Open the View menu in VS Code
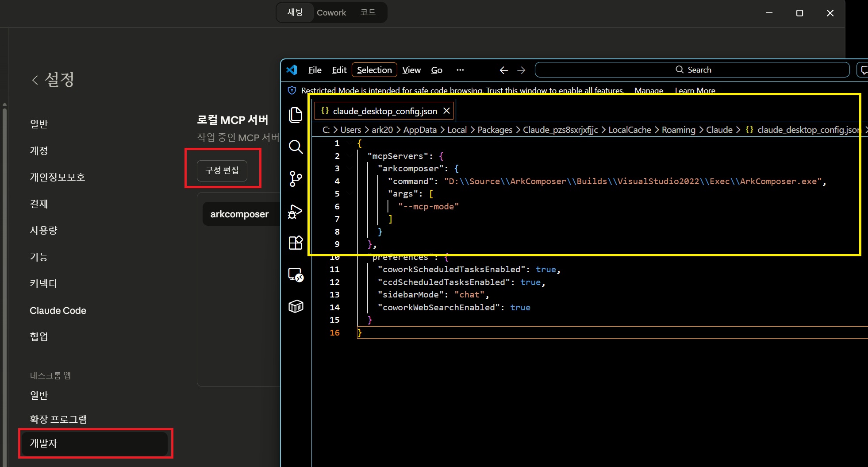Screen dimensions: 868x467 (411, 70)
